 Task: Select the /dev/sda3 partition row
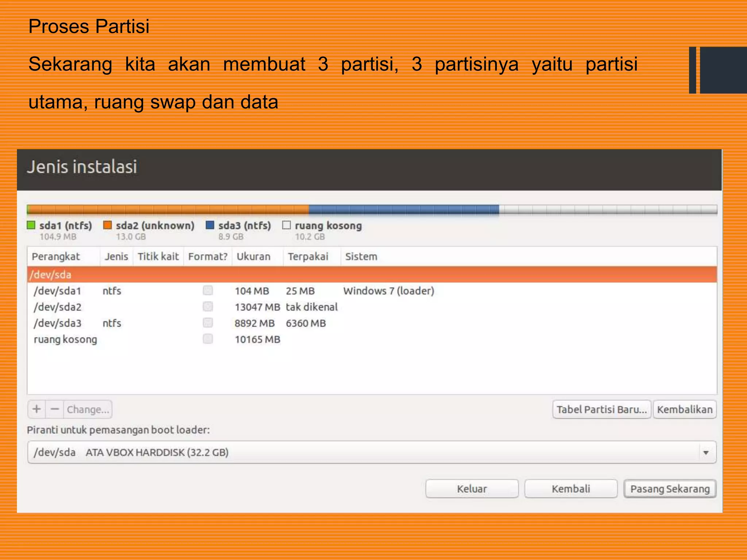click(372, 323)
